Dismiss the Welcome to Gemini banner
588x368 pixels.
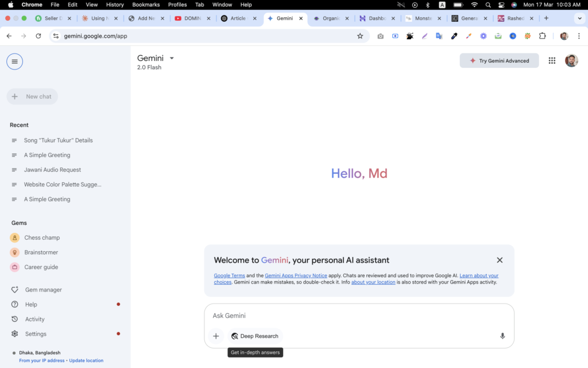pyautogui.click(x=500, y=260)
